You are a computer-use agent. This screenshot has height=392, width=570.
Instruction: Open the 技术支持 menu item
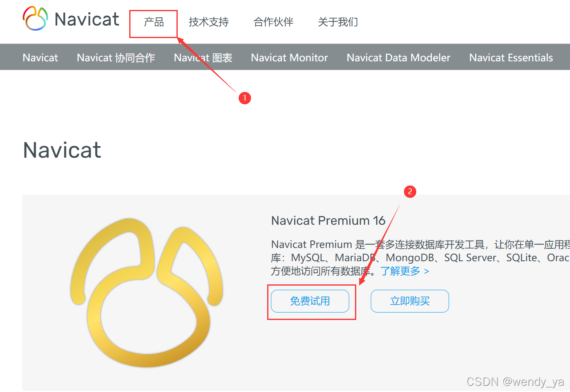[x=209, y=22]
